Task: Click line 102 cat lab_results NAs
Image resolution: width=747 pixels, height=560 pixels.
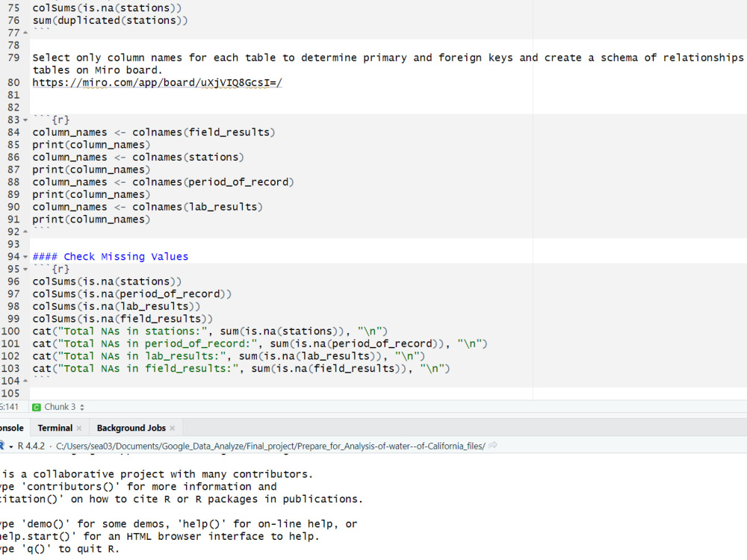Action: 229,356
